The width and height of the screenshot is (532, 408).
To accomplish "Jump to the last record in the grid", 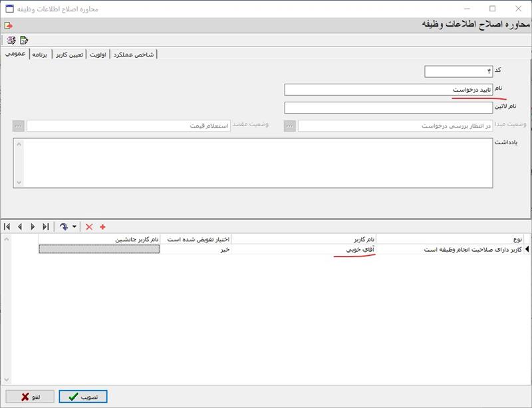I will tap(45, 227).
